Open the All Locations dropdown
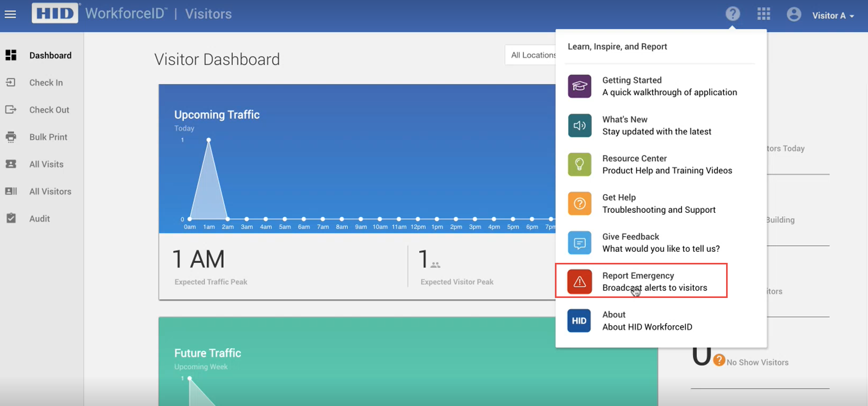This screenshot has height=406, width=868. point(530,55)
